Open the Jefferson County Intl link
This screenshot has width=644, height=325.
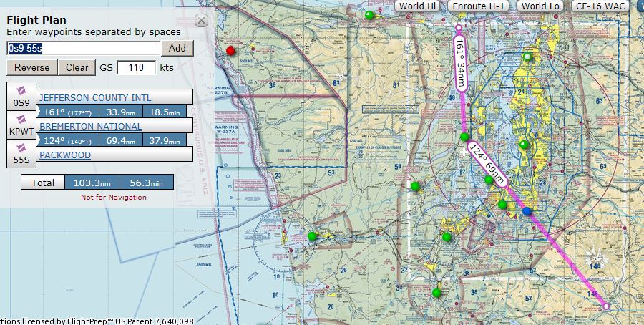click(x=95, y=97)
